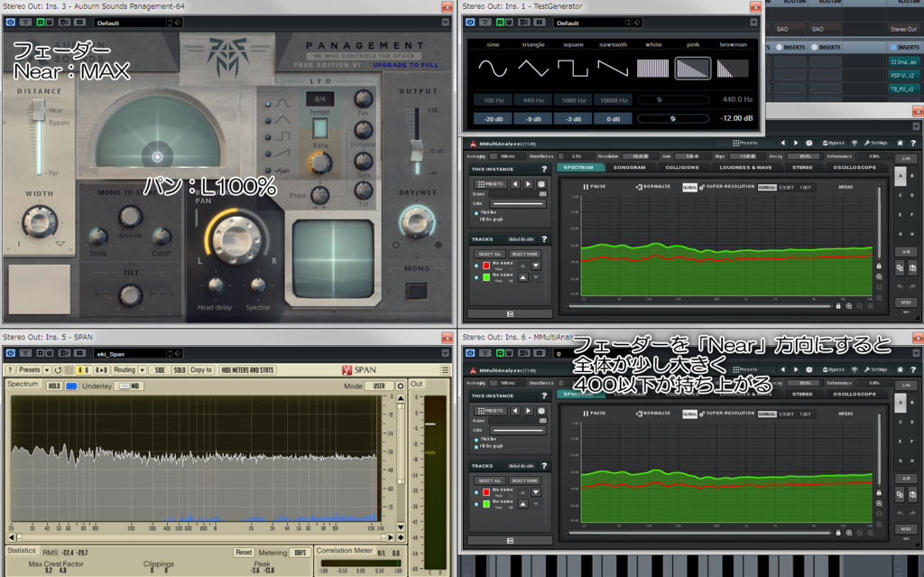
Task: Open the TestGenerator Default preset selector
Action: point(592,23)
